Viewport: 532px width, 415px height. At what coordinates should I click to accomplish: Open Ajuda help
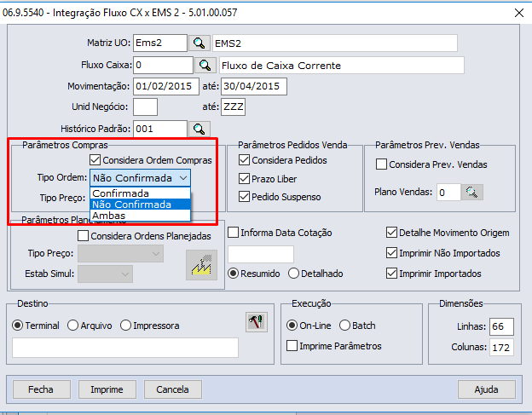click(x=487, y=389)
